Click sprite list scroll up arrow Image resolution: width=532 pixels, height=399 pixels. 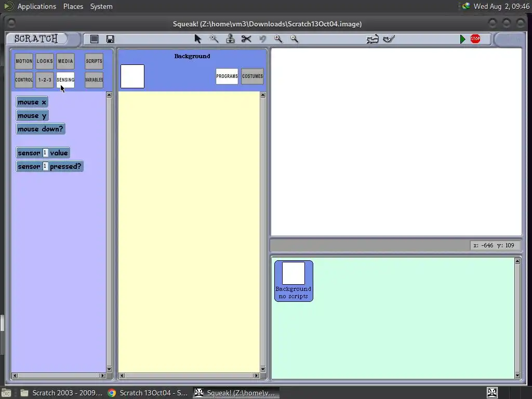pos(517,261)
